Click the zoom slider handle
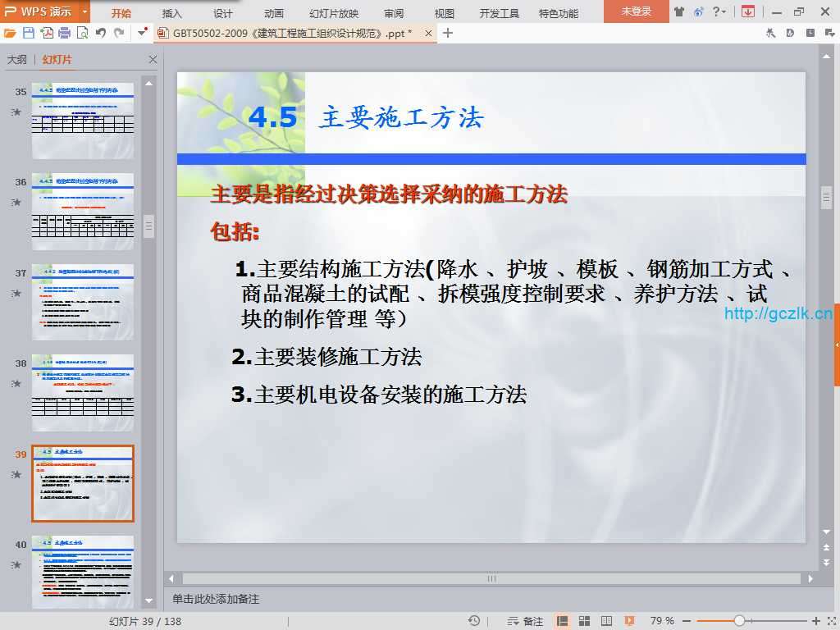 (739, 621)
